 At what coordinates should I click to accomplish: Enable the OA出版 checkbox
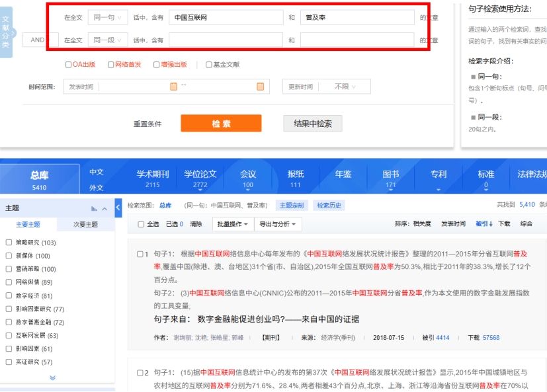click(68, 65)
